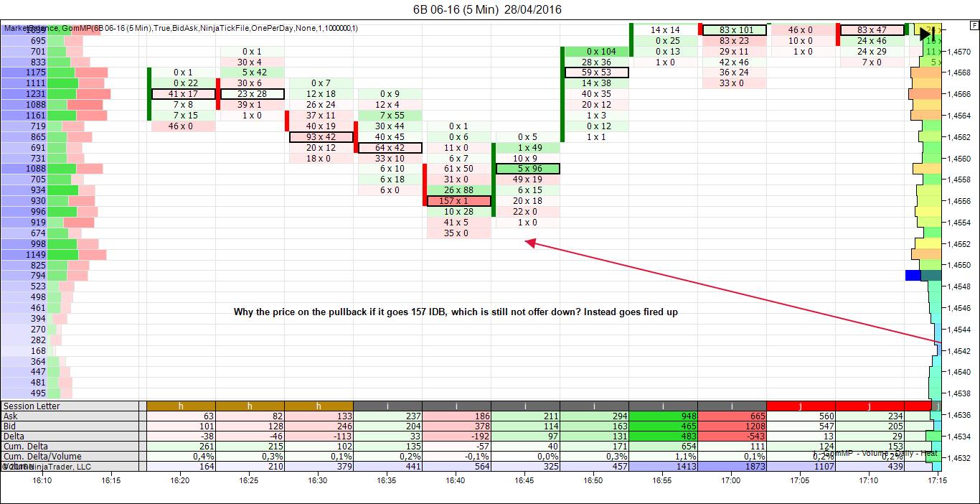Click Ask value 237
This screenshot has height=504, width=980.
point(387,416)
